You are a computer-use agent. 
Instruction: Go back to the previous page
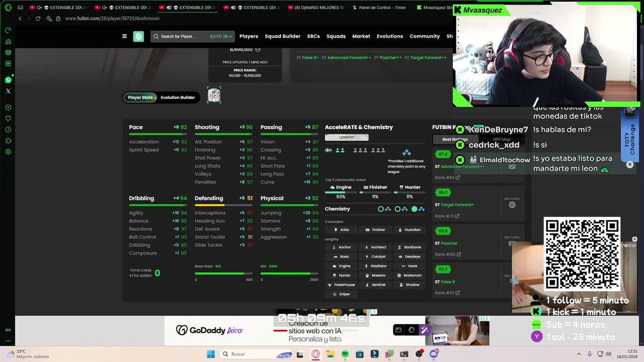(20, 19)
